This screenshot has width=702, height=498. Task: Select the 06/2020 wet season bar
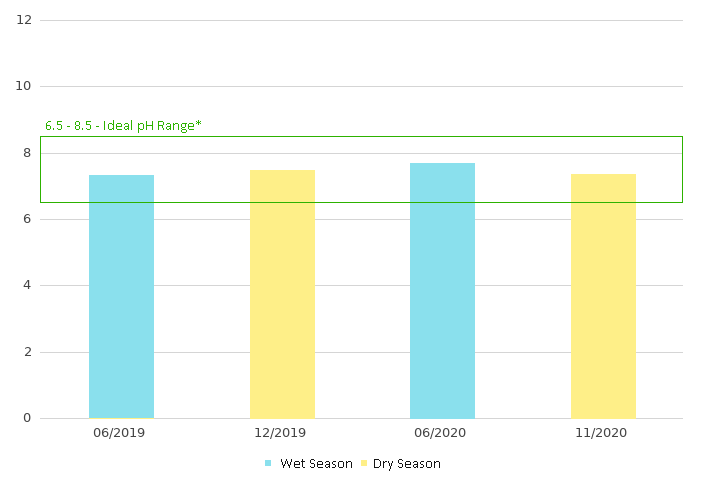442,290
